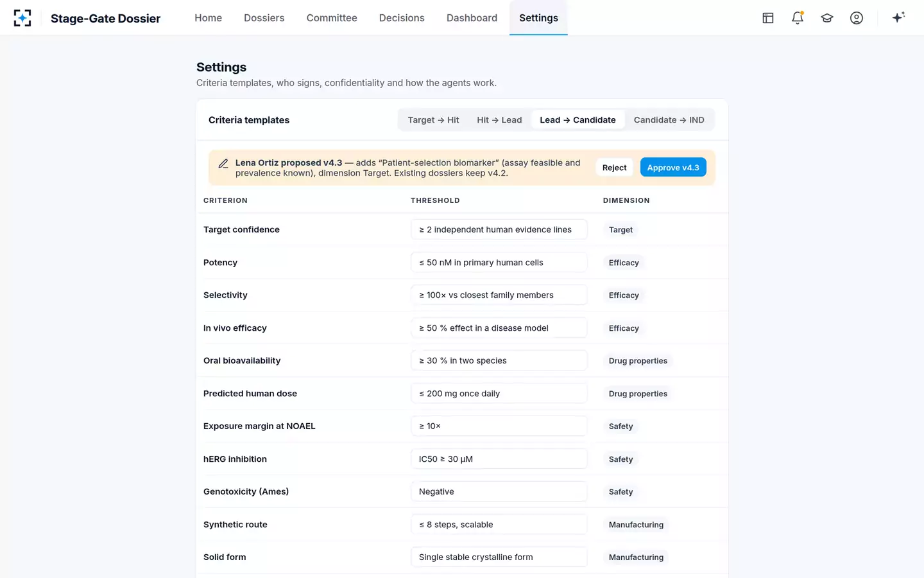This screenshot has height=578, width=924.
Task: Approve the v4.3 proposal
Action: [673, 168]
